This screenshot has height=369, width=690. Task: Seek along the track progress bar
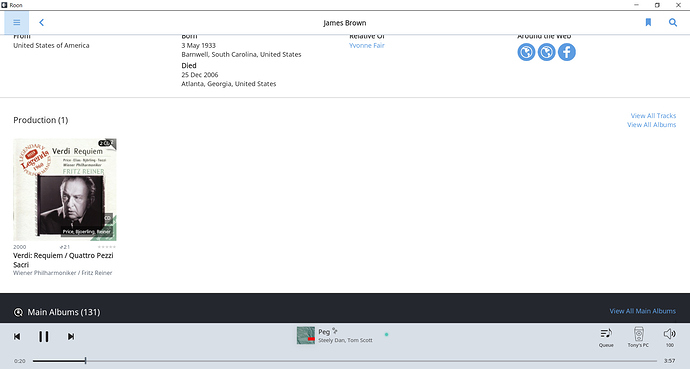point(345,361)
